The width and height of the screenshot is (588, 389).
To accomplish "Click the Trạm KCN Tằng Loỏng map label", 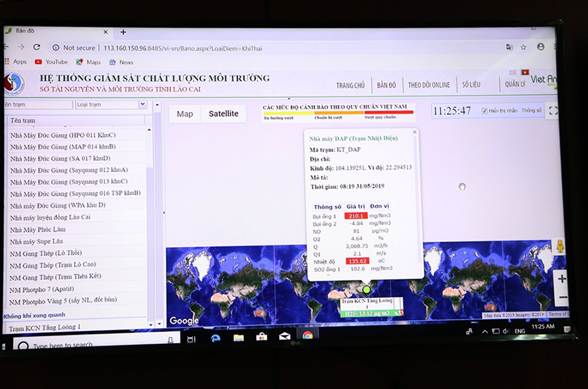I will coord(367,303).
